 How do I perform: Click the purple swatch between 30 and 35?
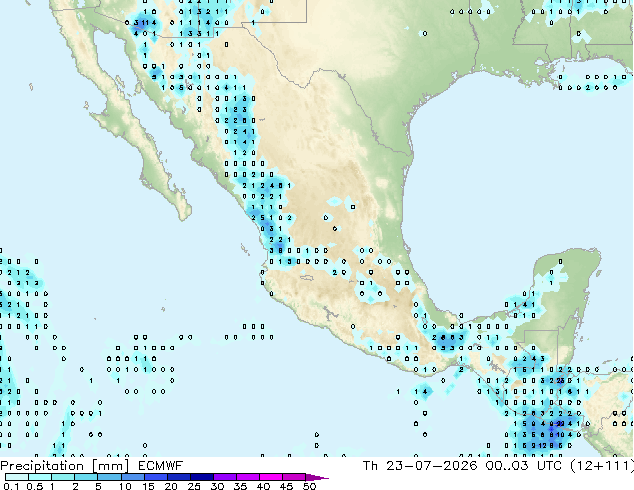pyautogui.click(x=225, y=477)
